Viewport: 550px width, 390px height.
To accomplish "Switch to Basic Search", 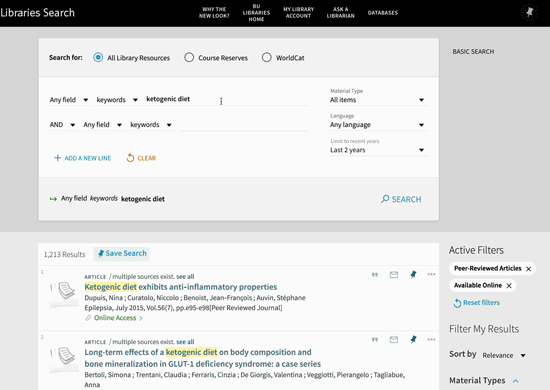I will click(x=473, y=52).
